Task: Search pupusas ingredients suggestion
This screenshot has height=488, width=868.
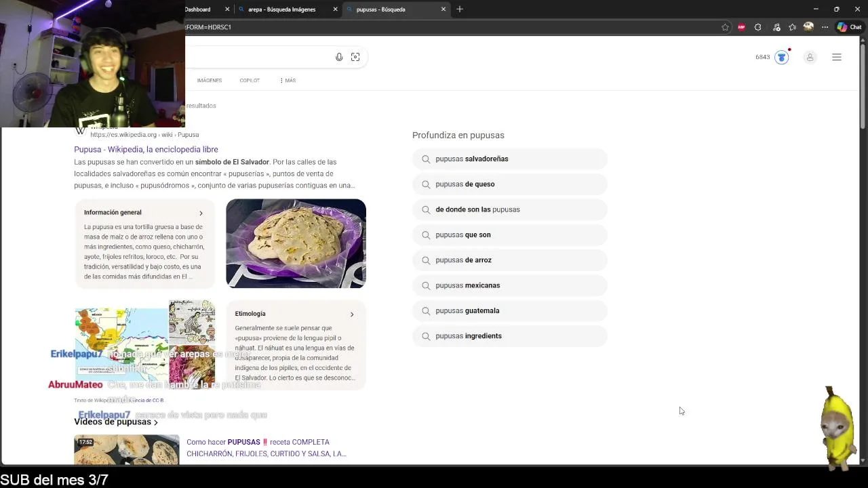Action: pyautogui.click(x=509, y=336)
